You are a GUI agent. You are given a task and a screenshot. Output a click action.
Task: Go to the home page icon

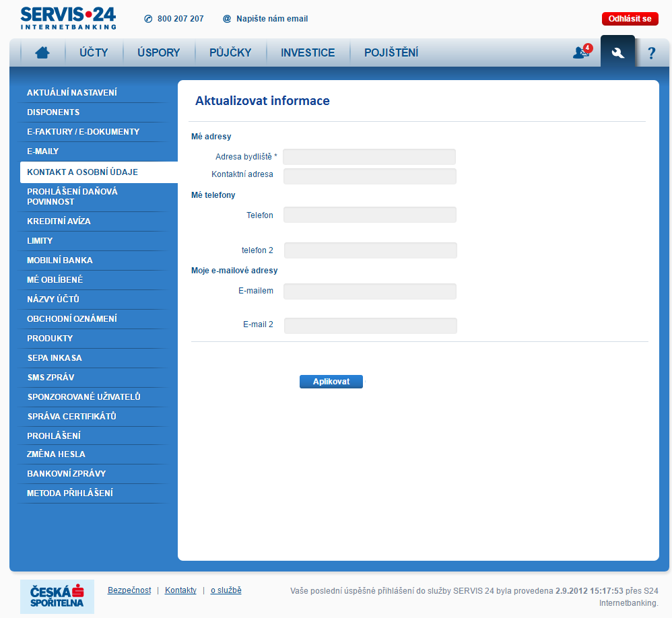coord(42,53)
